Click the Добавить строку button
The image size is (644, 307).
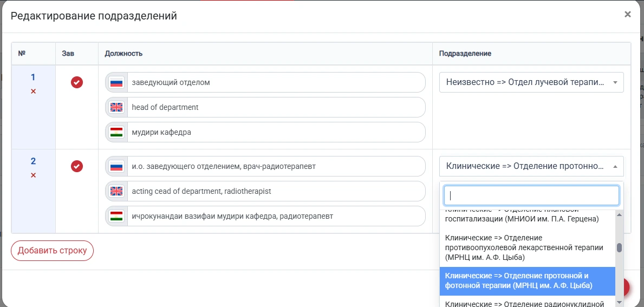coord(52,251)
